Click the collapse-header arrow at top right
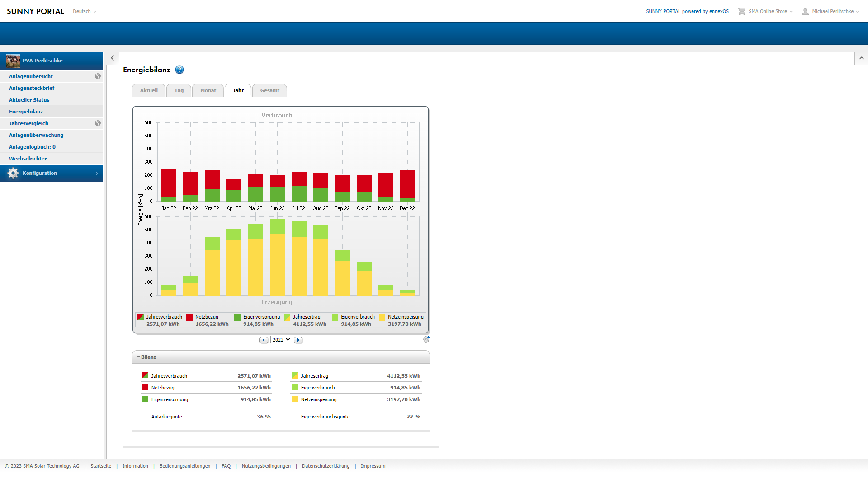 pyautogui.click(x=861, y=58)
